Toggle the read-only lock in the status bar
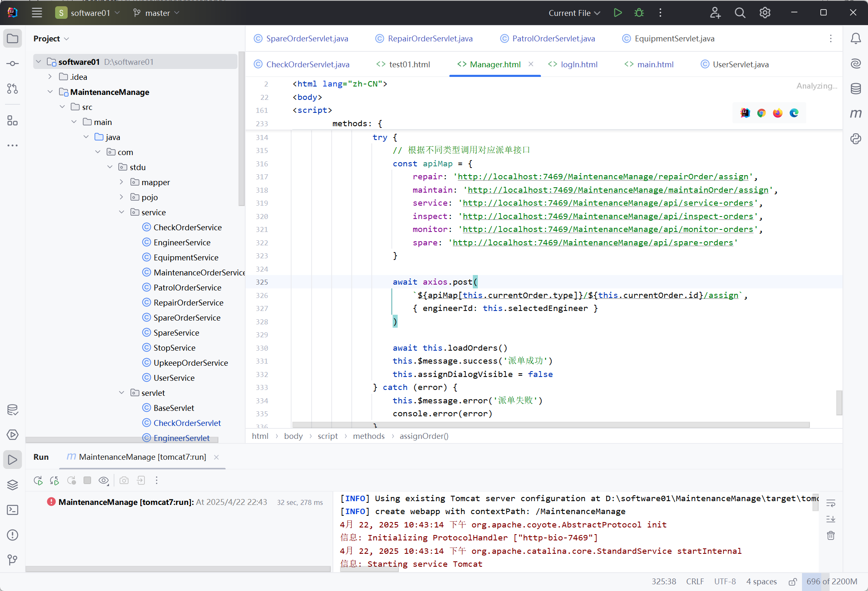 point(792,582)
